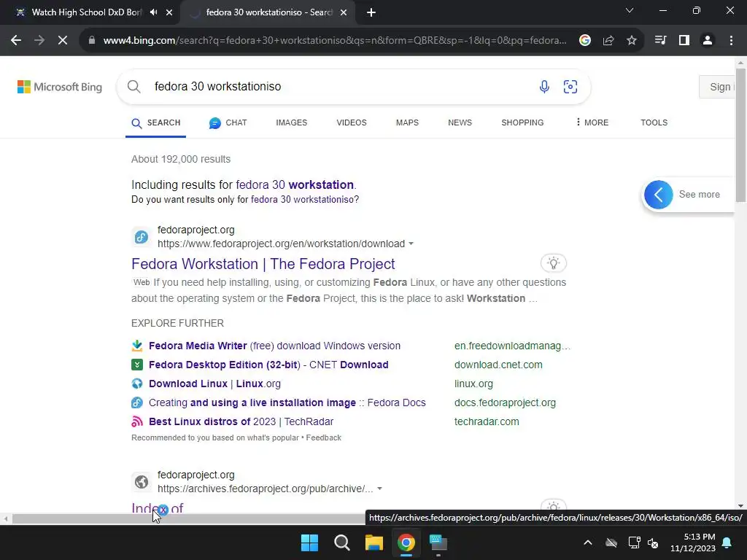This screenshot has height=560, width=747.
Task: Close the fedora 30 workstationiso tab
Action: point(343,13)
